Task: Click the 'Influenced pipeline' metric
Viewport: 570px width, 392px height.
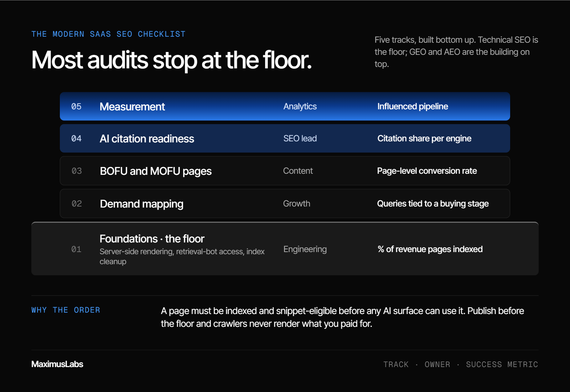Action: [x=413, y=106]
